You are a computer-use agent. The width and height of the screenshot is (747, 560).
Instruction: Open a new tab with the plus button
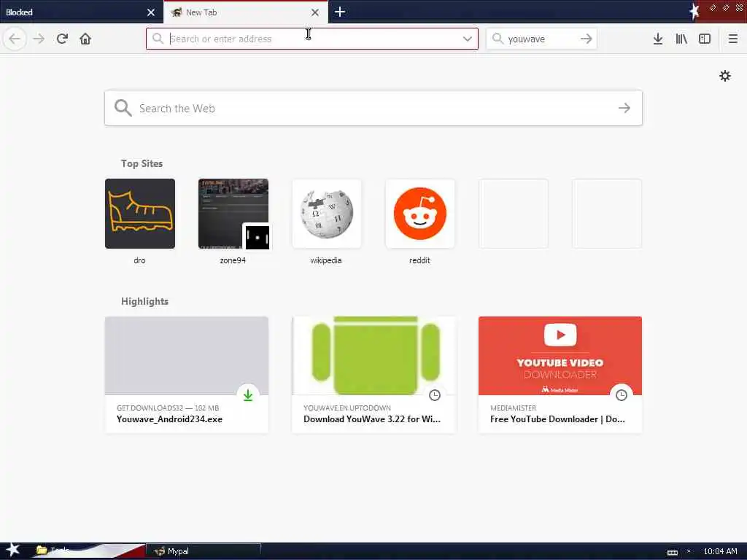(340, 12)
